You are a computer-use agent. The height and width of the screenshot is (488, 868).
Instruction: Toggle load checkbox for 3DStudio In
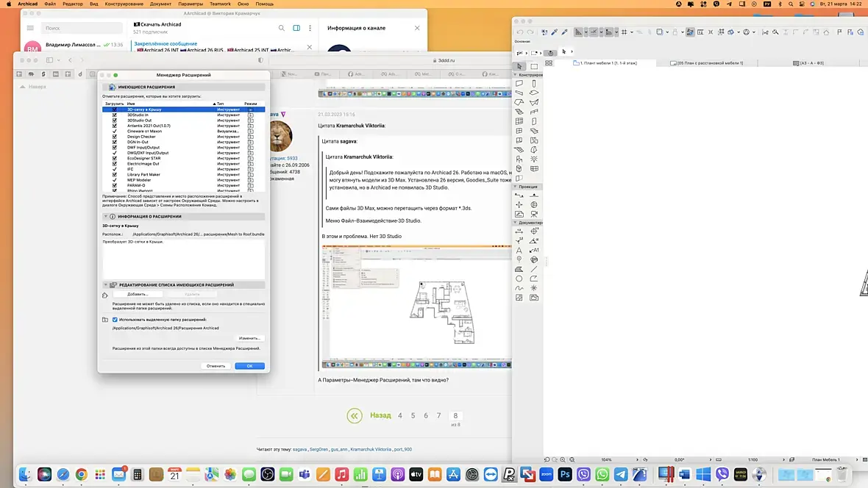[115, 115]
